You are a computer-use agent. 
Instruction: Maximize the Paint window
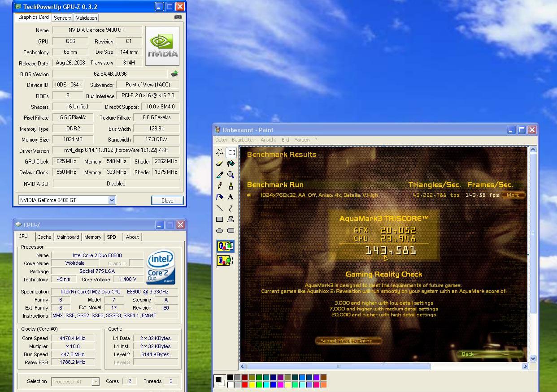coord(522,130)
